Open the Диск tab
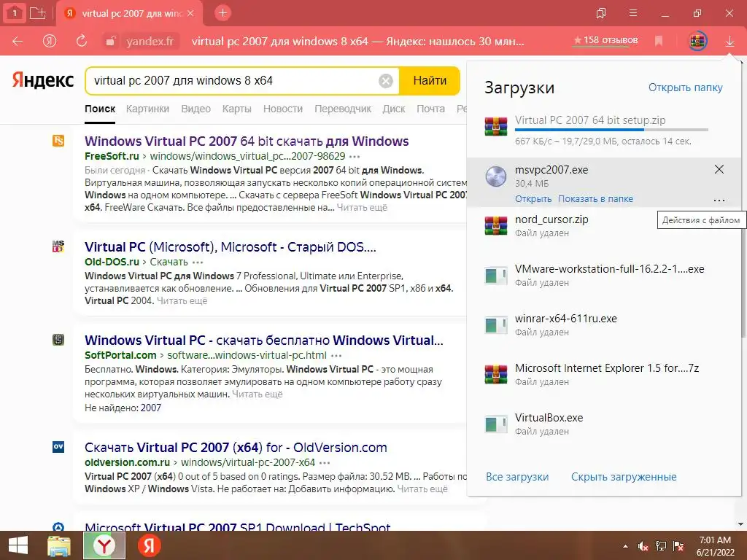This screenshot has height=560, width=747. coord(394,109)
